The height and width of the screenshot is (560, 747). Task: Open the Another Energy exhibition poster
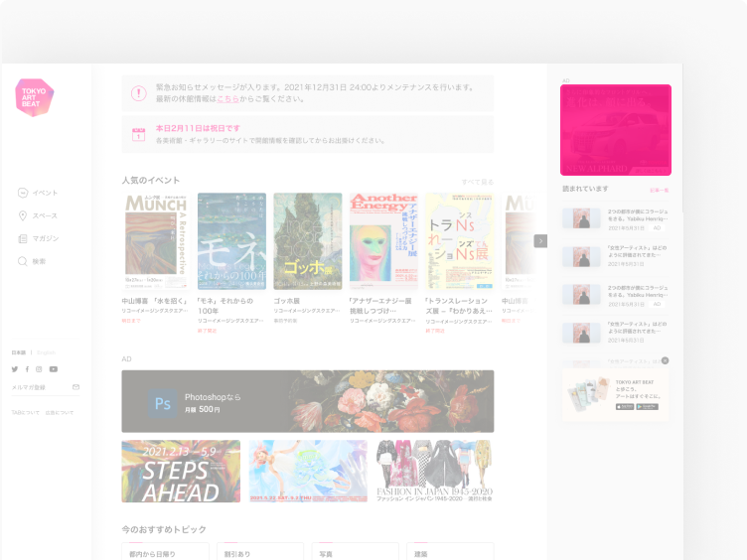(382, 241)
